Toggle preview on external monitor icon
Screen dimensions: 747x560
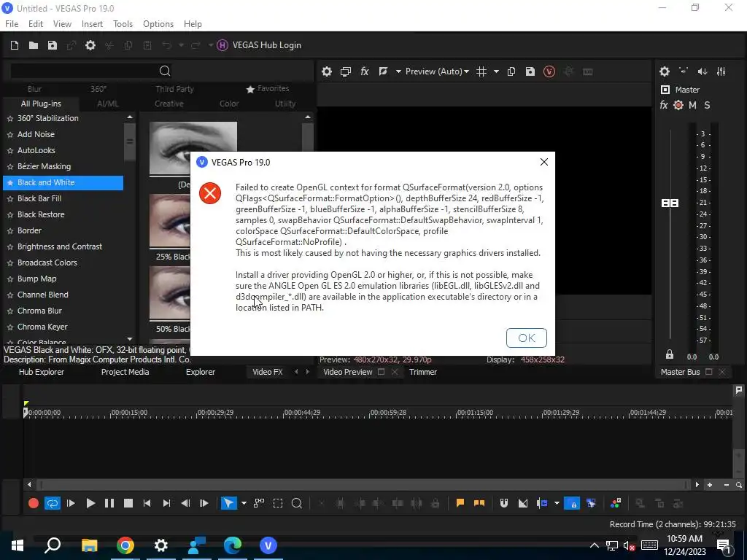[x=345, y=71]
